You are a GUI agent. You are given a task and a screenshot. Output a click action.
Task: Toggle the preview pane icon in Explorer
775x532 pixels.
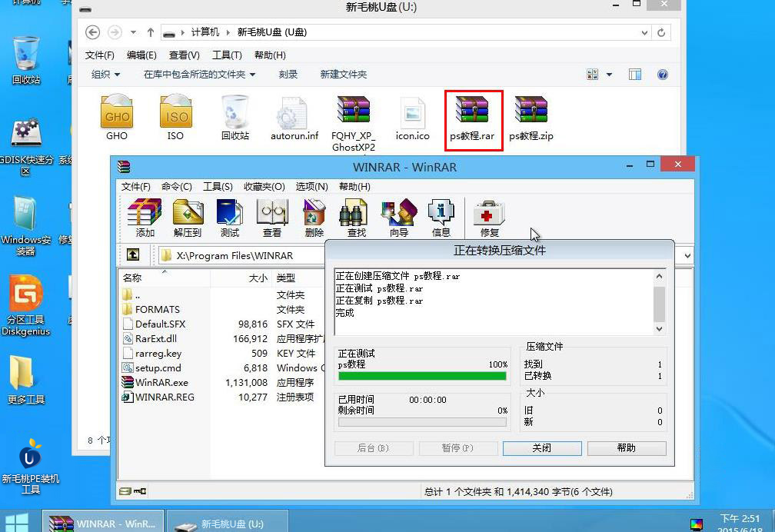click(x=635, y=75)
